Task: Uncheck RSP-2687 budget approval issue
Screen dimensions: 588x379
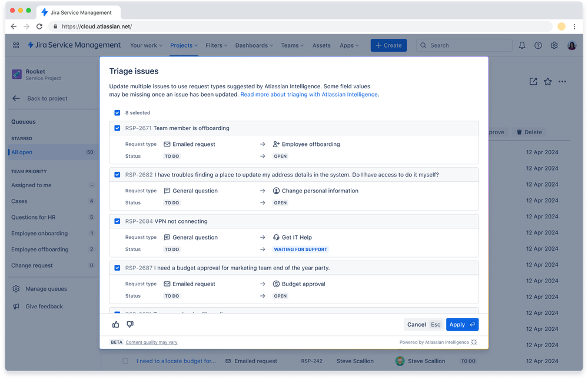Action: (117, 268)
